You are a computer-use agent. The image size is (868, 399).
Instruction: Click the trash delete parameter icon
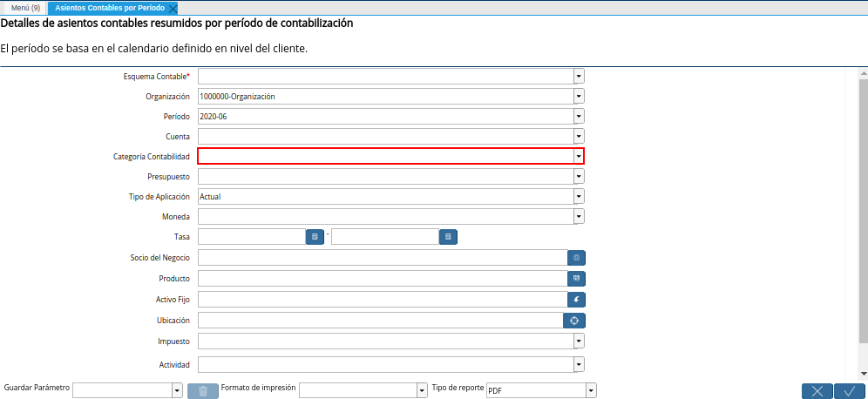coord(203,390)
